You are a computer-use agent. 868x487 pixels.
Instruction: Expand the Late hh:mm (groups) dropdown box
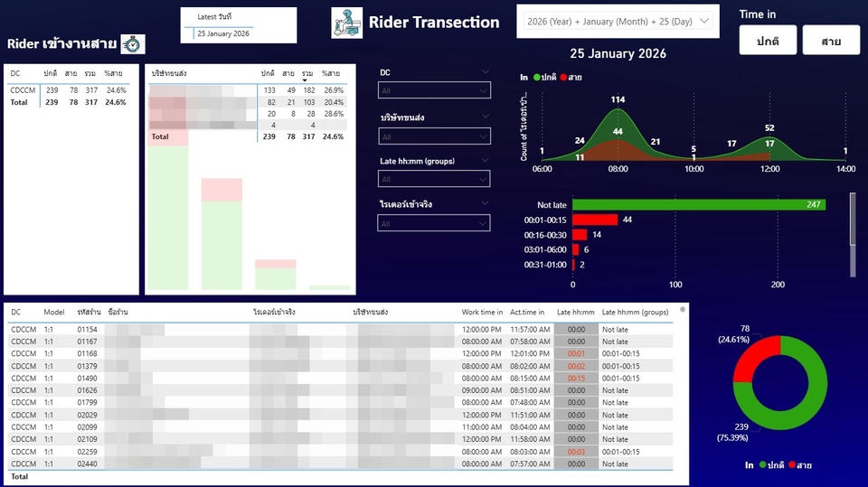point(434,180)
